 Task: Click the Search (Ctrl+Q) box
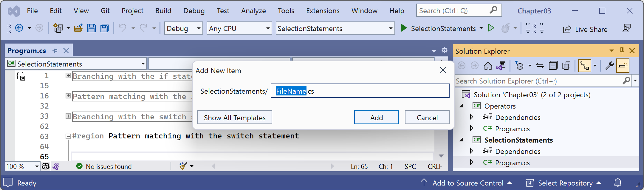click(459, 10)
